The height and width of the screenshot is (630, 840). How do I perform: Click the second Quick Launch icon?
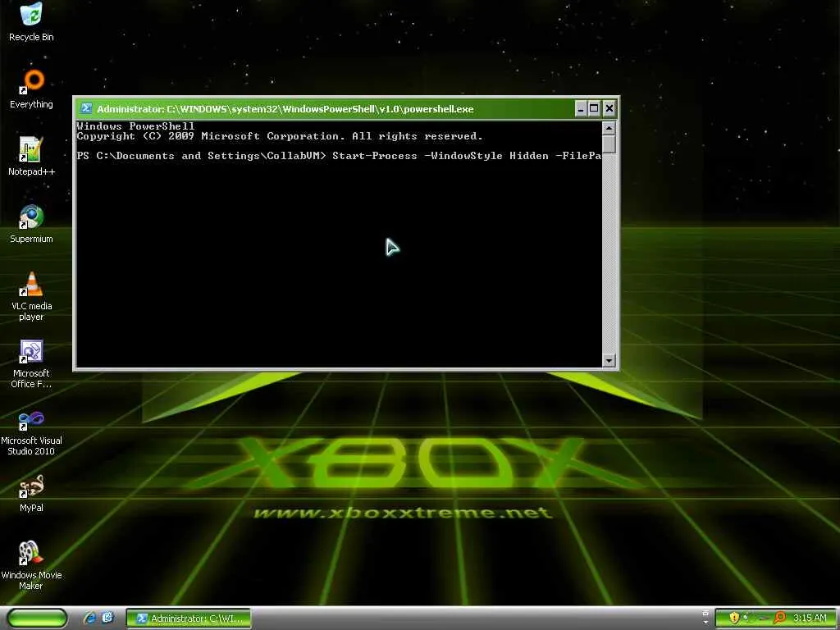point(107,618)
